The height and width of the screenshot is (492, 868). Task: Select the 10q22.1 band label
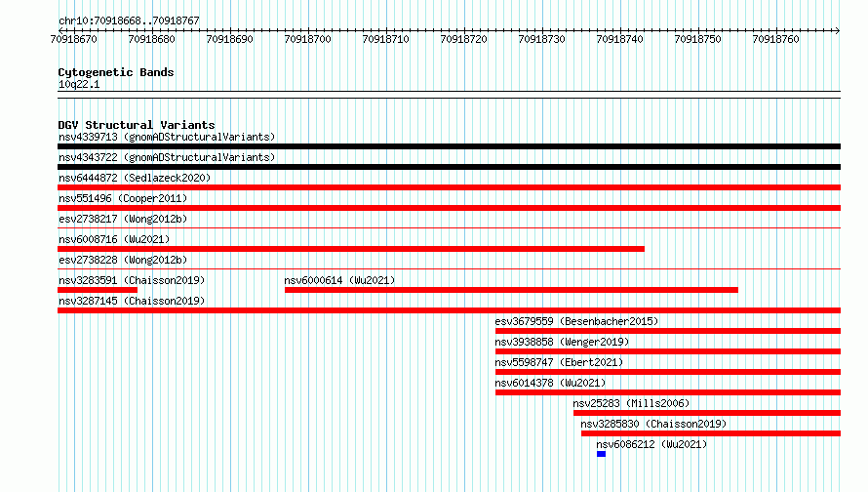click(79, 84)
